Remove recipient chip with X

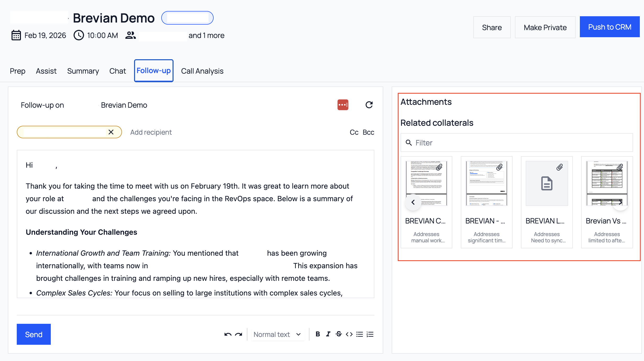(111, 132)
